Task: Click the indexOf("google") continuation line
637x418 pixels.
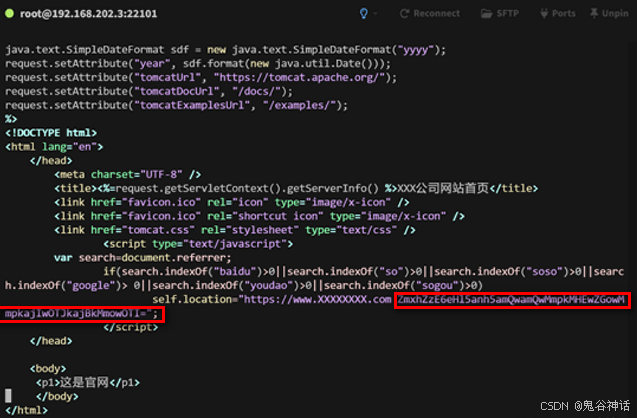Action: (244, 285)
